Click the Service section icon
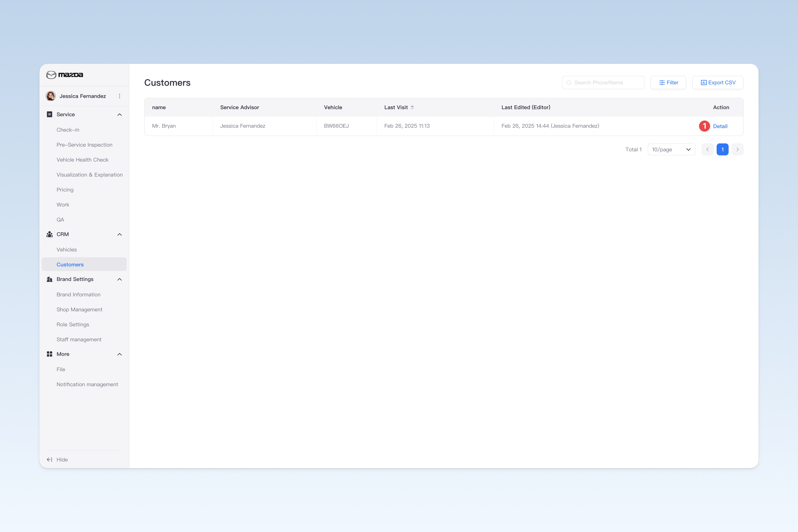This screenshot has width=798, height=532. click(x=49, y=114)
